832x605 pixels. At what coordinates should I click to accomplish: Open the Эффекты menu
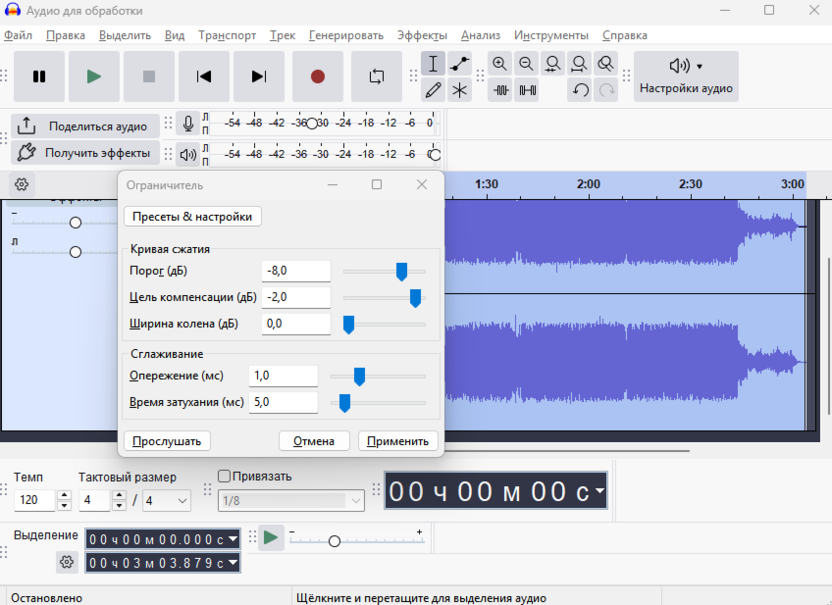pyautogui.click(x=421, y=35)
